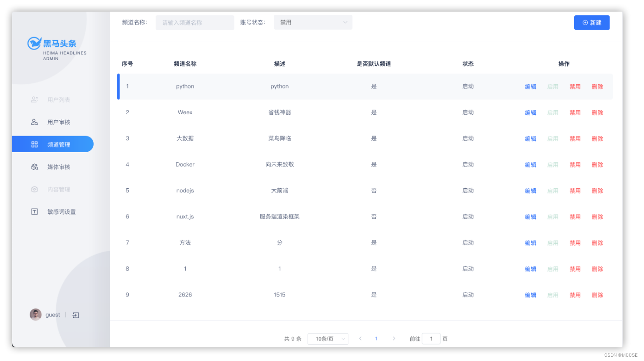Click the 是否默认频道 column header

click(x=374, y=64)
